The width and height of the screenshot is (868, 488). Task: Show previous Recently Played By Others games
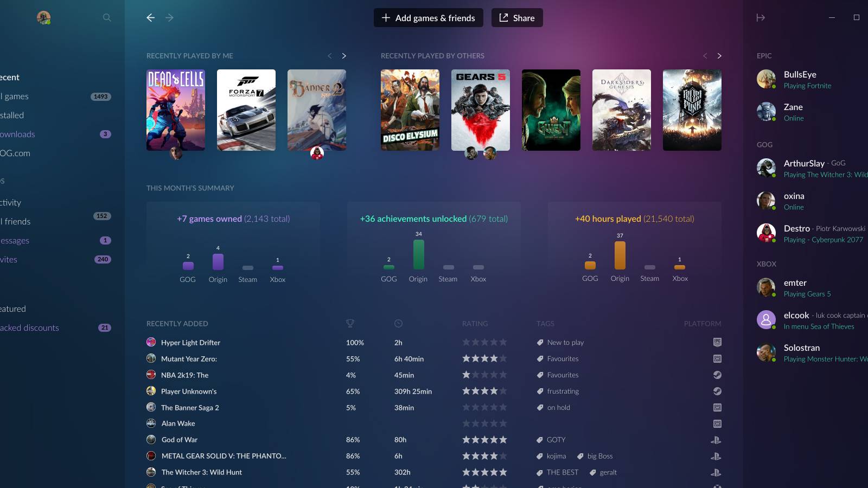click(705, 56)
